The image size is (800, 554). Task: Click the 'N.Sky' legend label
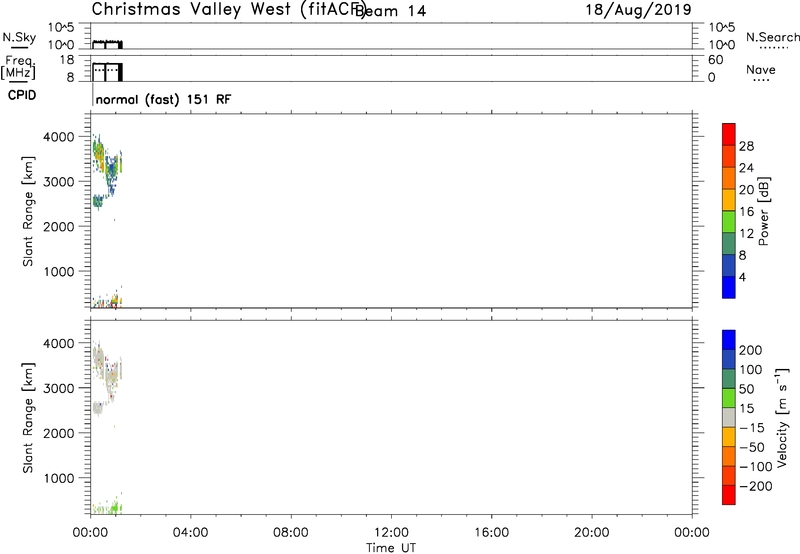pos(19,37)
